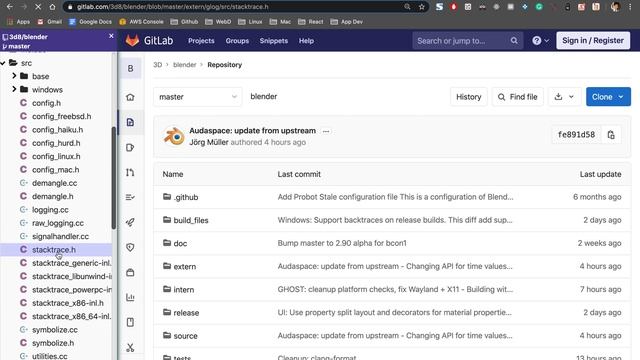Image resolution: width=640 pixels, height=360 pixels.
Task: Open the master branch dropdown
Action: point(198,97)
